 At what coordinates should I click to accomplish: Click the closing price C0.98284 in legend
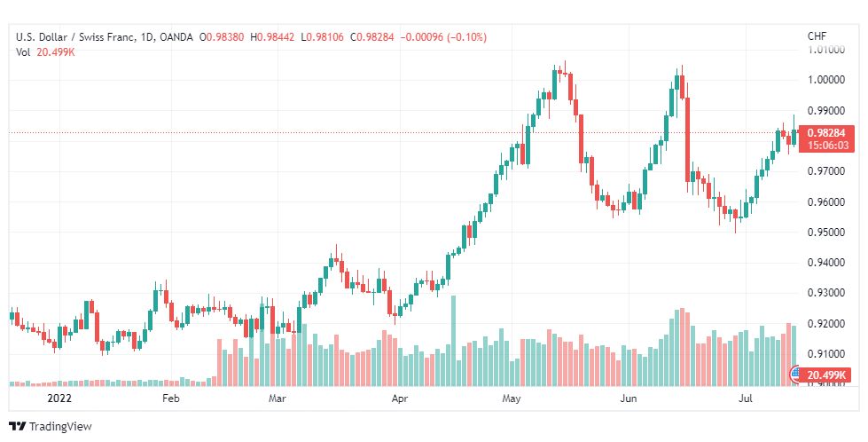pos(372,37)
